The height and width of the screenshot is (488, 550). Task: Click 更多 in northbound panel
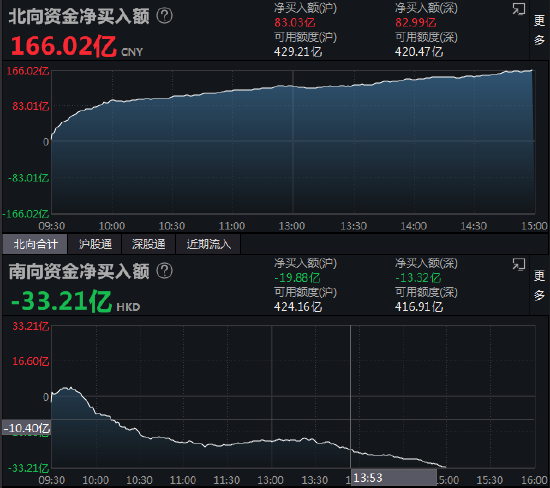(x=539, y=30)
